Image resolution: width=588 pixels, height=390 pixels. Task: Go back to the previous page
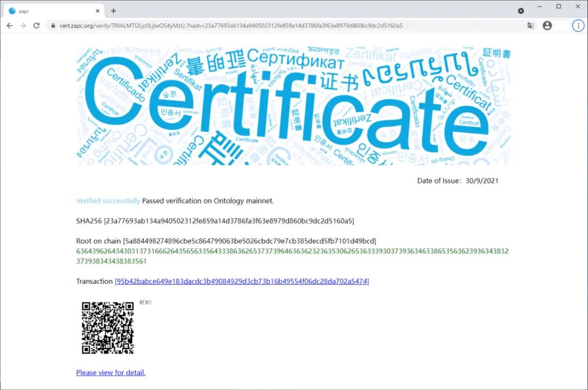(9, 26)
